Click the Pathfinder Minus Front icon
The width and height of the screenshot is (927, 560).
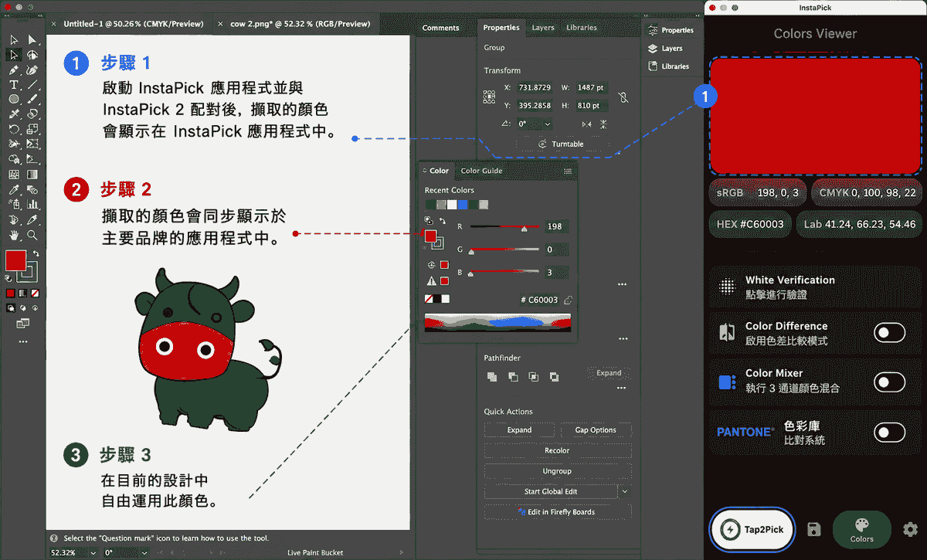click(x=512, y=377)
